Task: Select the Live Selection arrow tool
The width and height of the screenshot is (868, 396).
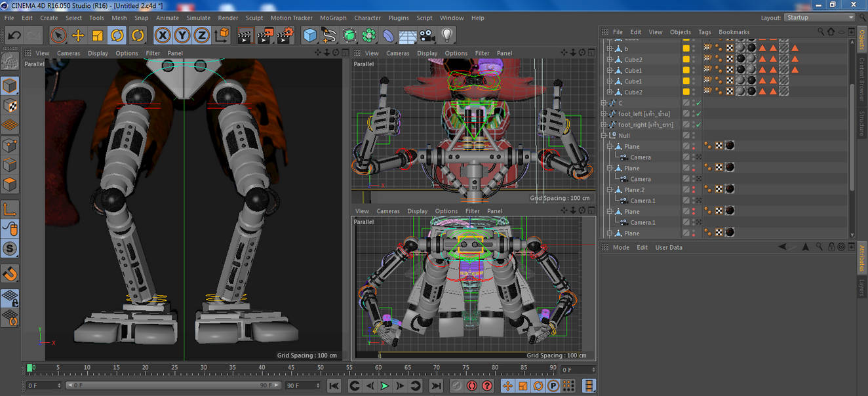Action: 58,35
